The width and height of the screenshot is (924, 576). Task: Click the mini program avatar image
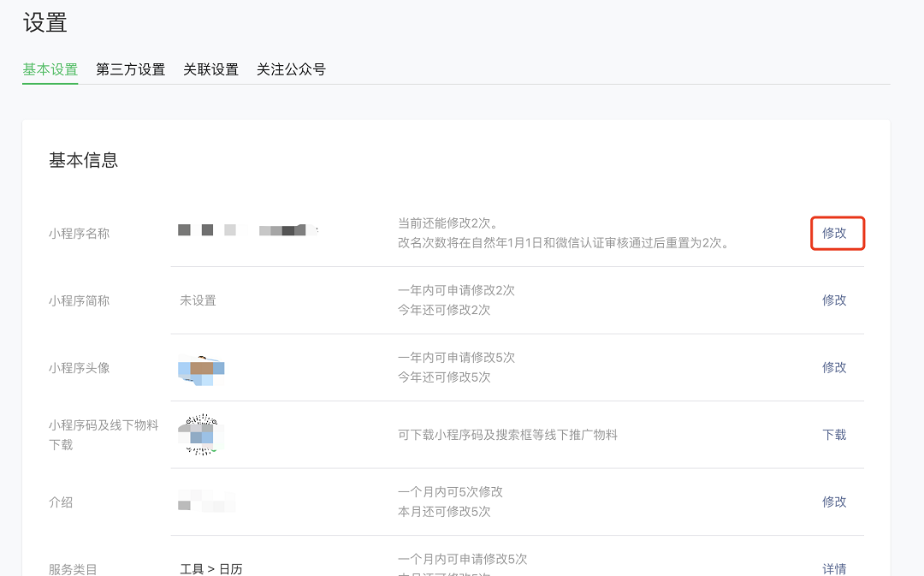pyautogui.click(x=201, y=370)
